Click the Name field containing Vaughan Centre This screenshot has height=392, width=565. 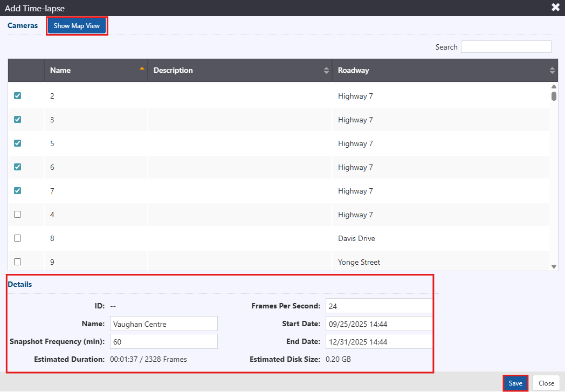(x=163, y=324)
